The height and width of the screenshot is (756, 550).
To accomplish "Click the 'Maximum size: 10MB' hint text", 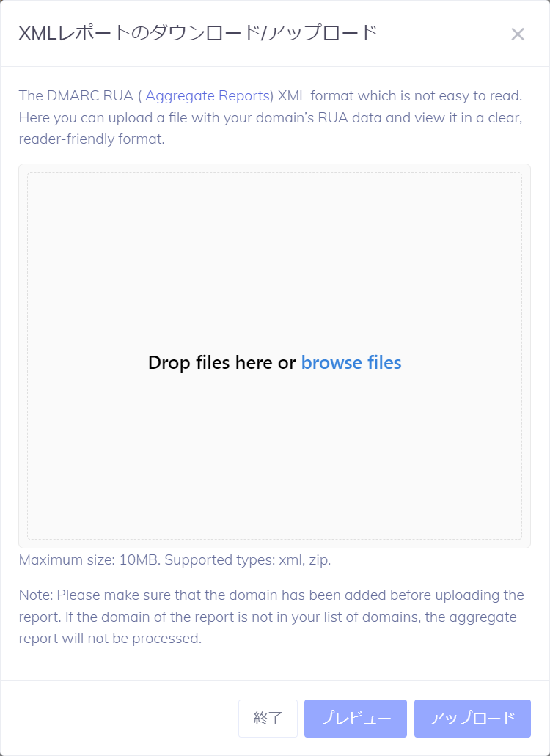I will pos(89,560).
